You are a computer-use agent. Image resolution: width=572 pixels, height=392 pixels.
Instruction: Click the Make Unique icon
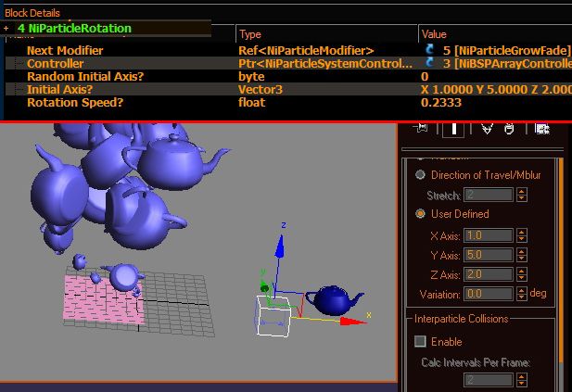tap(487, 129)
